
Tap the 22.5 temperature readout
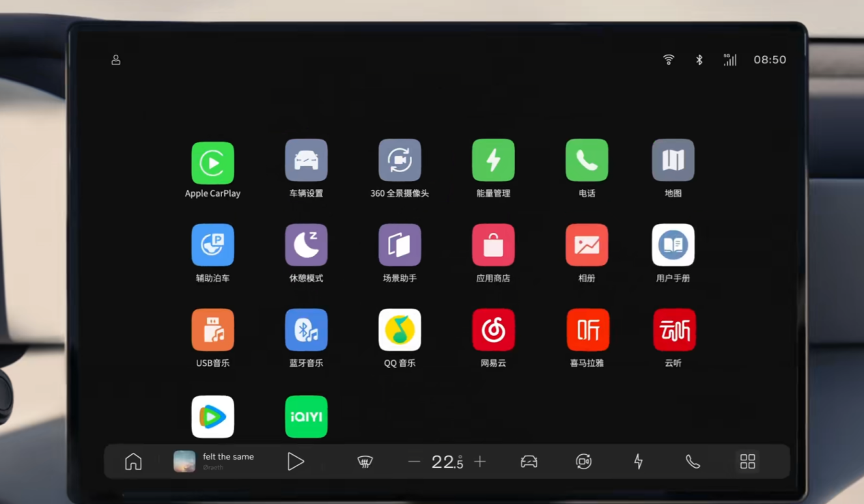point(447,462)
